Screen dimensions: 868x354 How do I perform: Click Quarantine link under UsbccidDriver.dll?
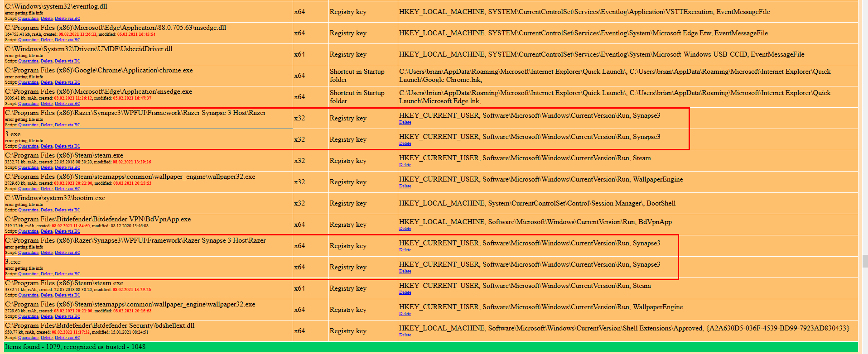click(28, 61)
